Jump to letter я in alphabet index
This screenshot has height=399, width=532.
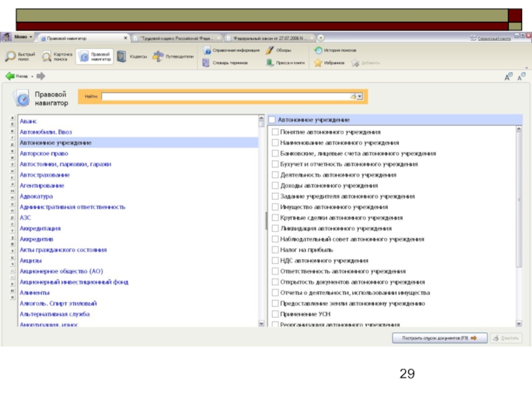pos(12,297)
